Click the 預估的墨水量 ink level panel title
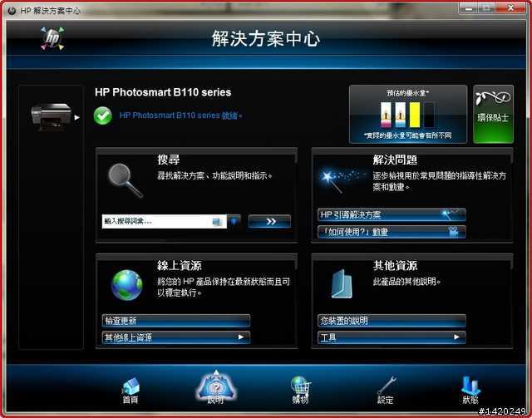532x418 pixels. (x=408, y=93)
